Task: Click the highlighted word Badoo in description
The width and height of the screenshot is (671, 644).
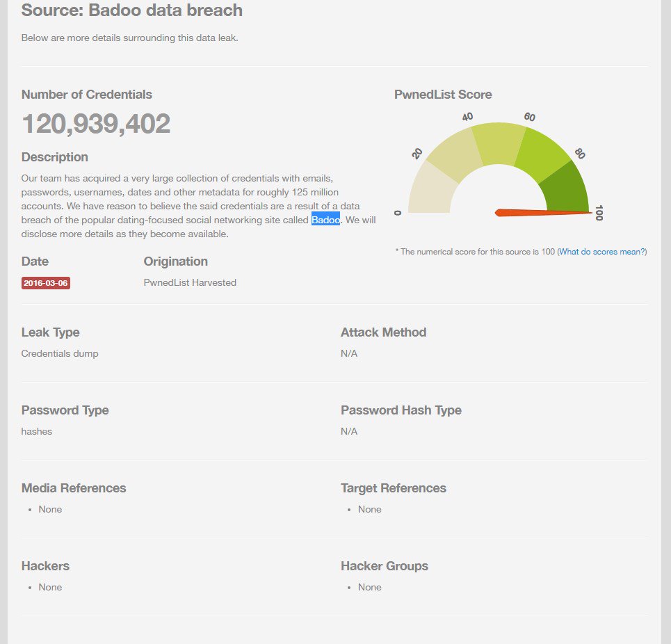Action: (325, 220)
